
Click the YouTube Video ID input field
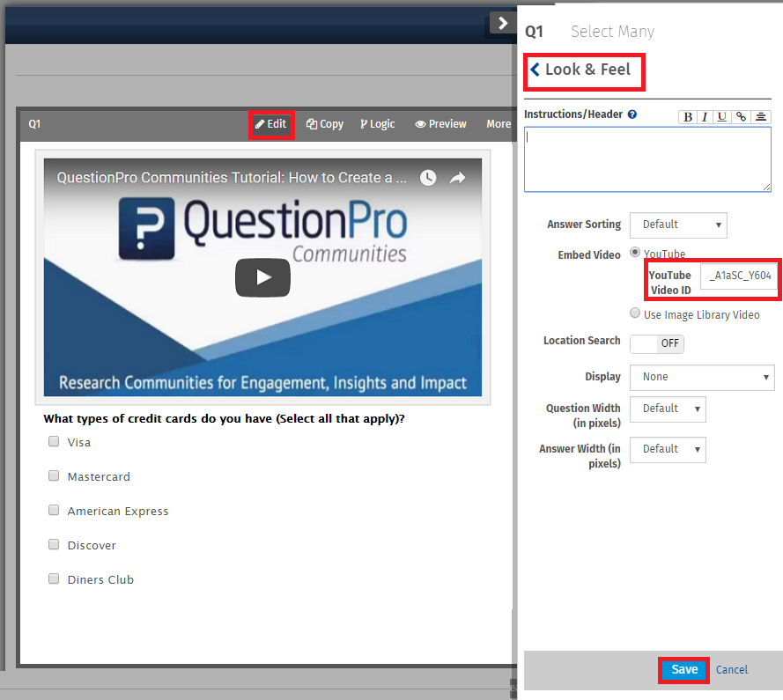[x=739, y=276]
